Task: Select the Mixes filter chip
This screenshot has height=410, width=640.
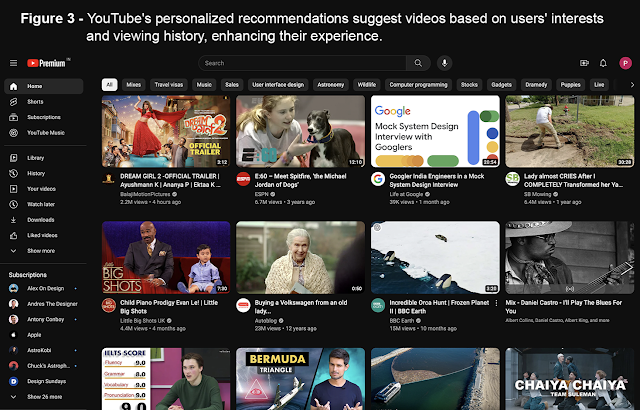Action: click(x=133, y=85)
